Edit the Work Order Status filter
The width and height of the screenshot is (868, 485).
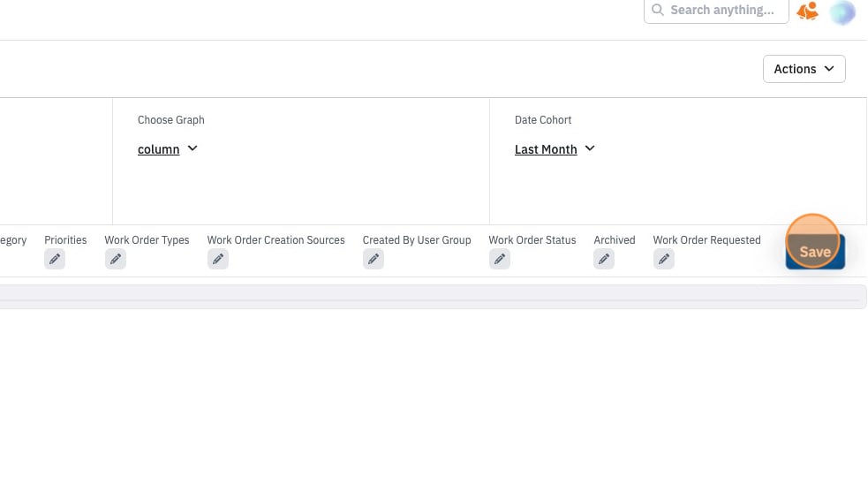point(500,259)
